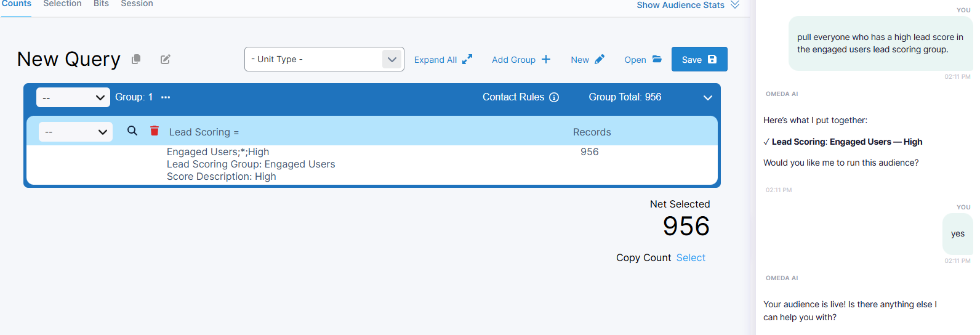980x335 pixels.
Task: Open Group 1 three-dots options menu
Action: pos(166,97)
